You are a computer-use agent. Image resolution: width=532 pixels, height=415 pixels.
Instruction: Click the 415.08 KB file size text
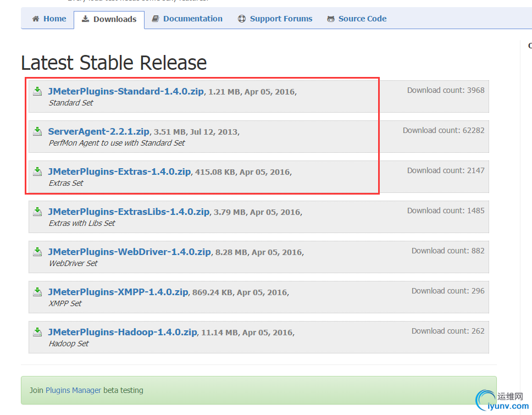(x=215, y=172)
